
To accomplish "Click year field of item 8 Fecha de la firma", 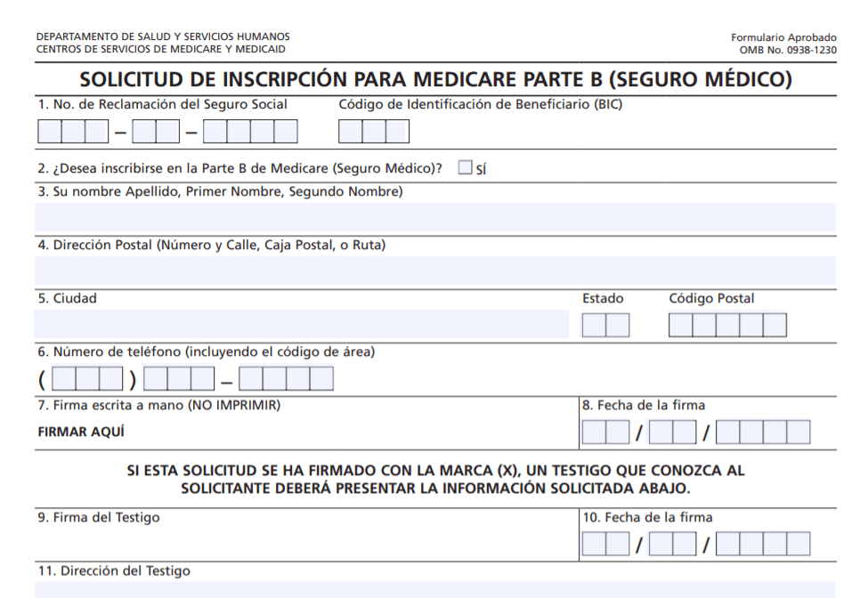I will [763, 432].
